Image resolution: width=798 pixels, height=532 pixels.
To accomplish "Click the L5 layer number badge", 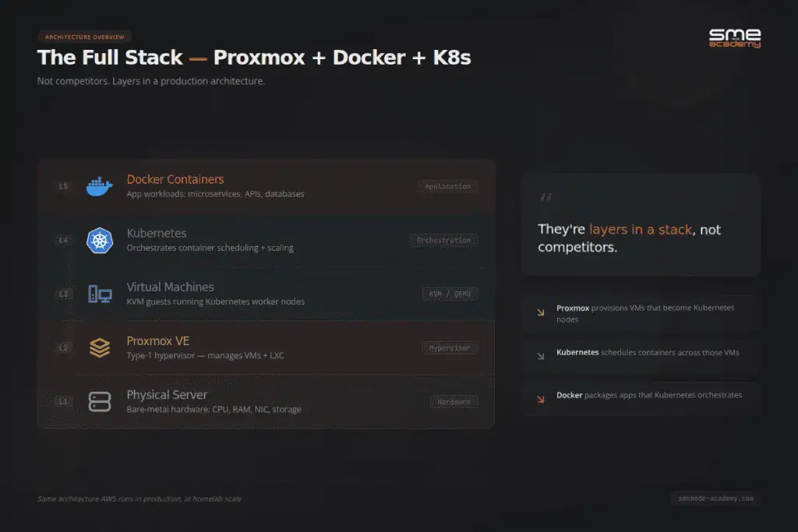I will (x=63, y=186).
